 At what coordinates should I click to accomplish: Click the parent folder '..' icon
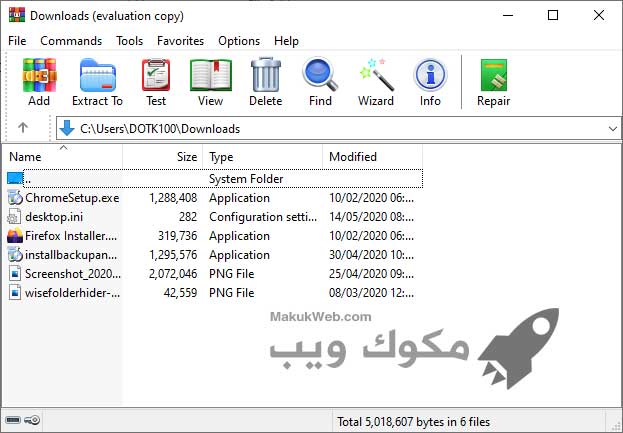click(15, 178)
